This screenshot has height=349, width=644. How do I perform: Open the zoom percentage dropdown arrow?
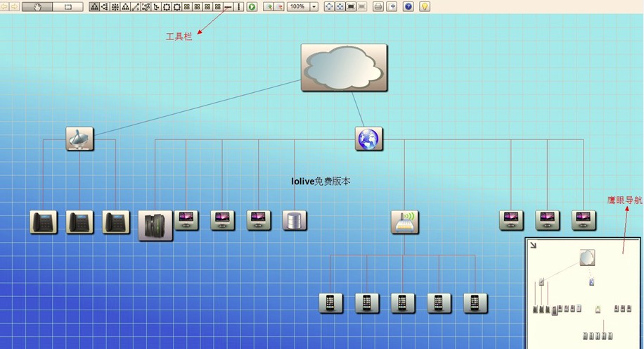click(x=314, y=6)
